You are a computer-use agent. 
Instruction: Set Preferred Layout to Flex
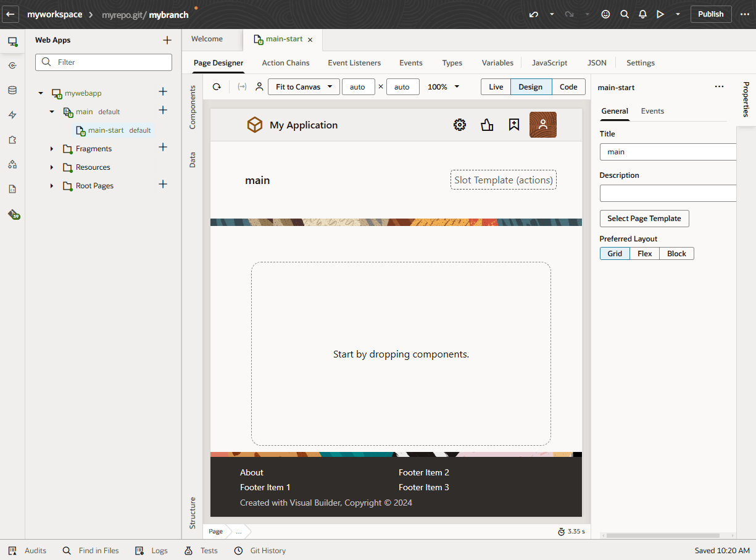tap(644, 254)
